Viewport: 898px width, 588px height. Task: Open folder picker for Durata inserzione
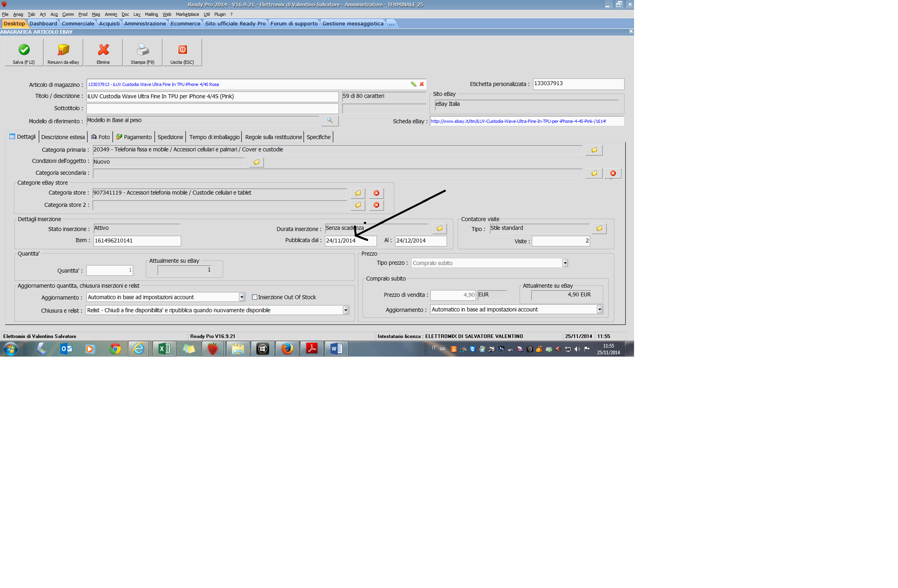[x=439, y=229]
